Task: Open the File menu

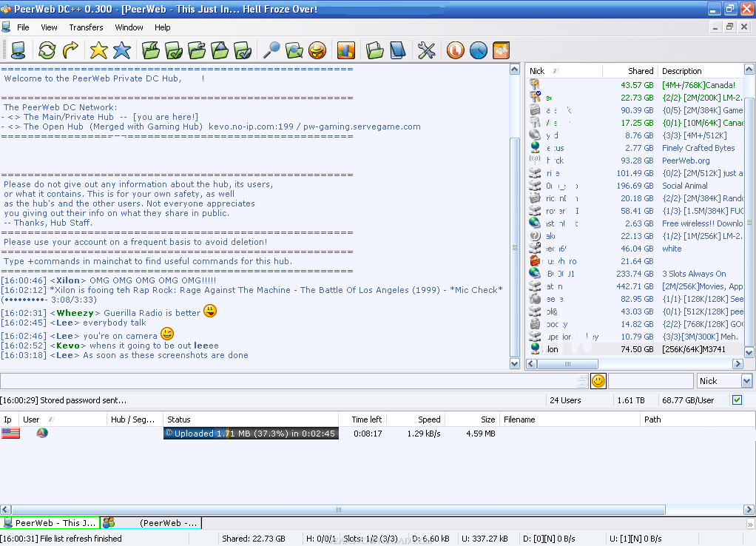Action: pos(23,27)
